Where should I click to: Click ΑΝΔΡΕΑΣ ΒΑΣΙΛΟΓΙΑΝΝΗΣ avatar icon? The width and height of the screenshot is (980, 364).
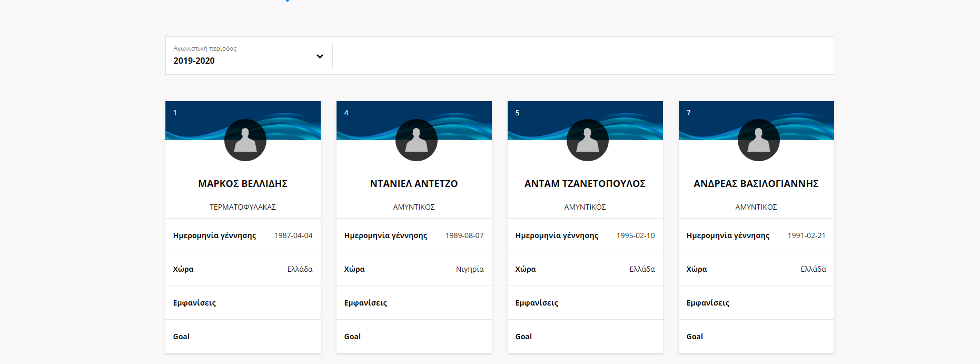point(759,140)
